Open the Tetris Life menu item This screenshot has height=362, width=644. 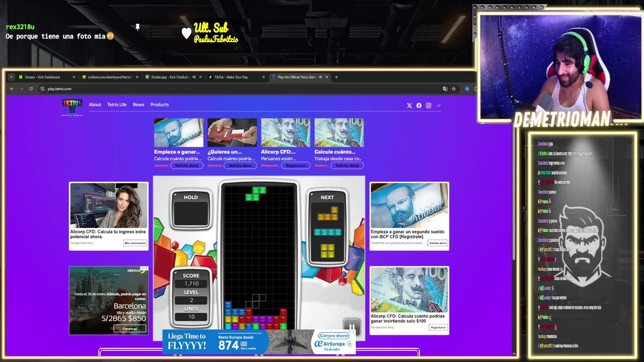[117, 105]
